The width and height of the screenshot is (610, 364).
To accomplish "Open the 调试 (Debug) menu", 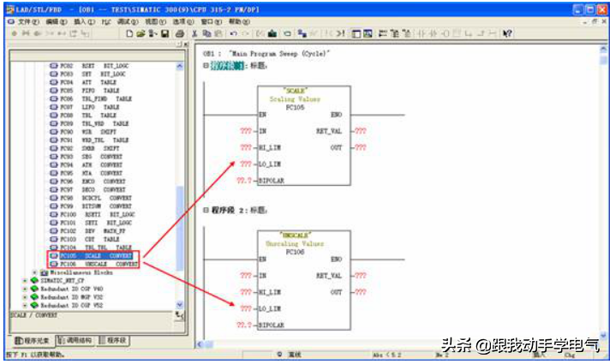I will [128, 21].
